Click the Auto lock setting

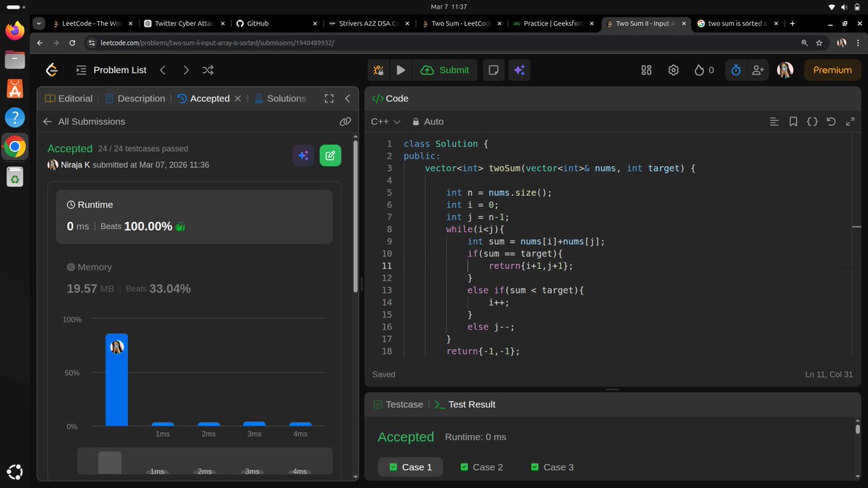point(427,121)
